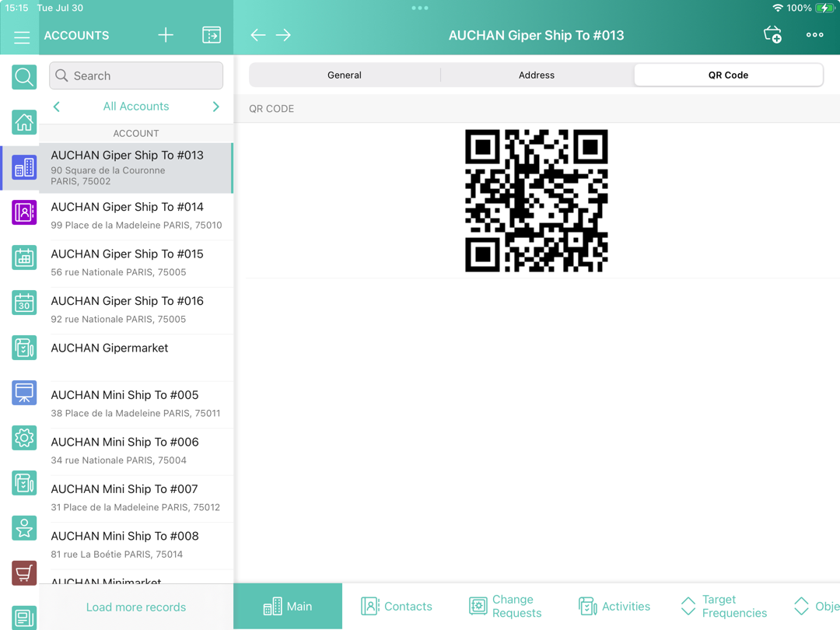Open the Contacts bottom tab

[x=397, y=606]
